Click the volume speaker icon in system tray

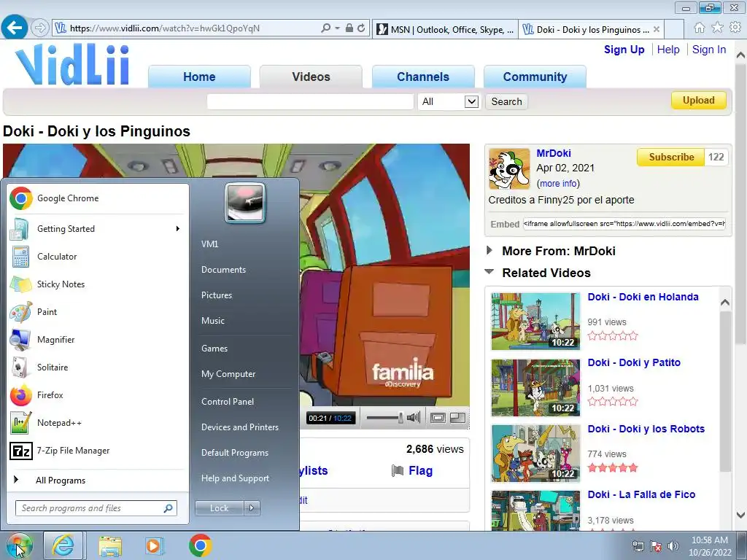pos(673,546)
